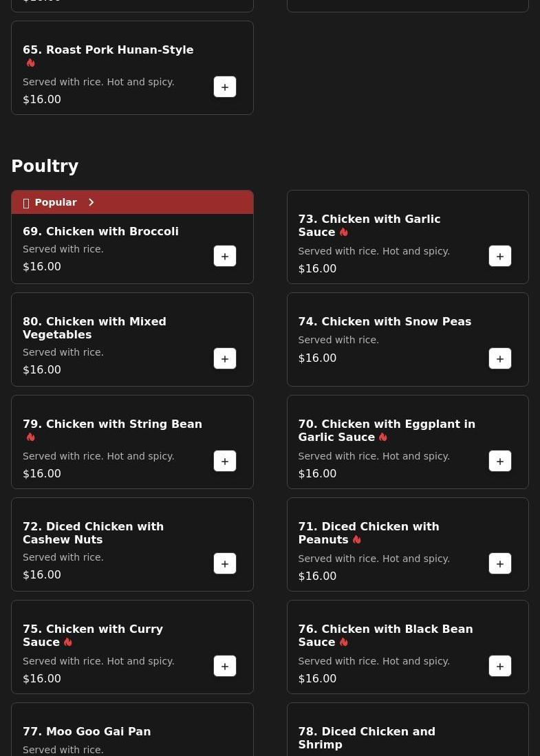Expand the Popular chevron arrow
This screenshot has width=540, height=756.
(91, 202)
